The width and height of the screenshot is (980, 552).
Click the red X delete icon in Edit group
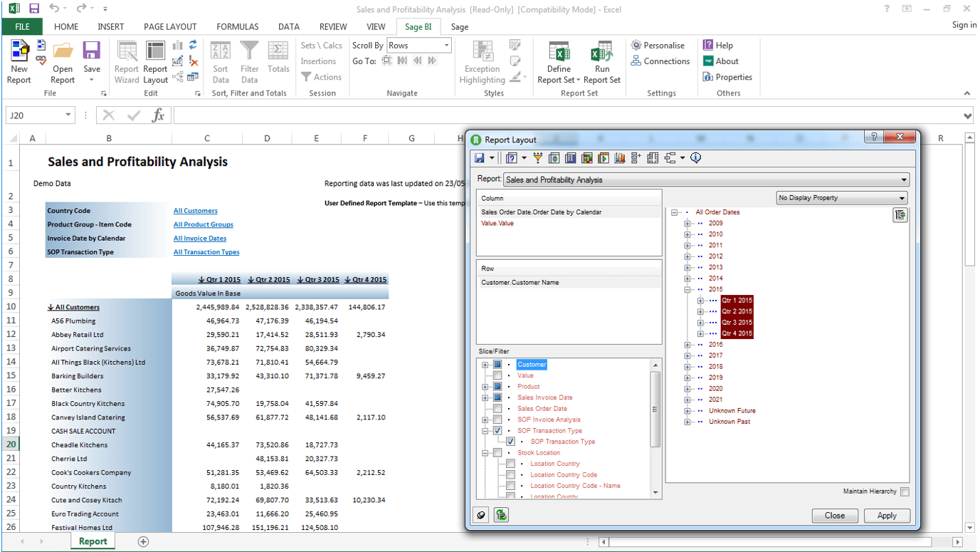pos(193,61)
